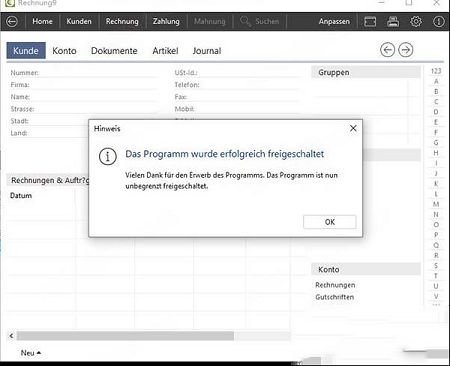Click the scrollbar left arrow
Screen dimensions: 450x366
tap(11, 336)
